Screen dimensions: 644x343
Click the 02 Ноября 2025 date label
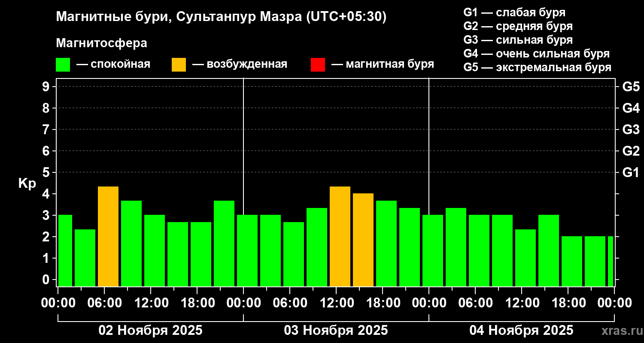click(x=150, y=331)
